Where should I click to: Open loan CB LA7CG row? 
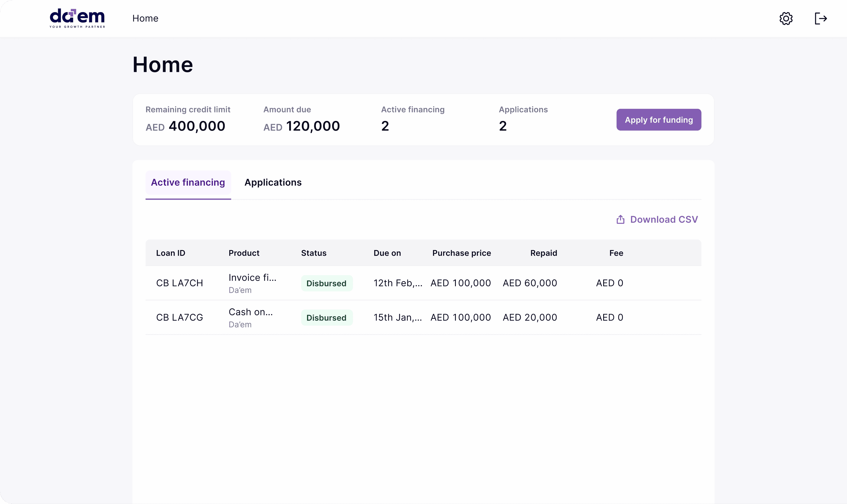coord(179,317)
